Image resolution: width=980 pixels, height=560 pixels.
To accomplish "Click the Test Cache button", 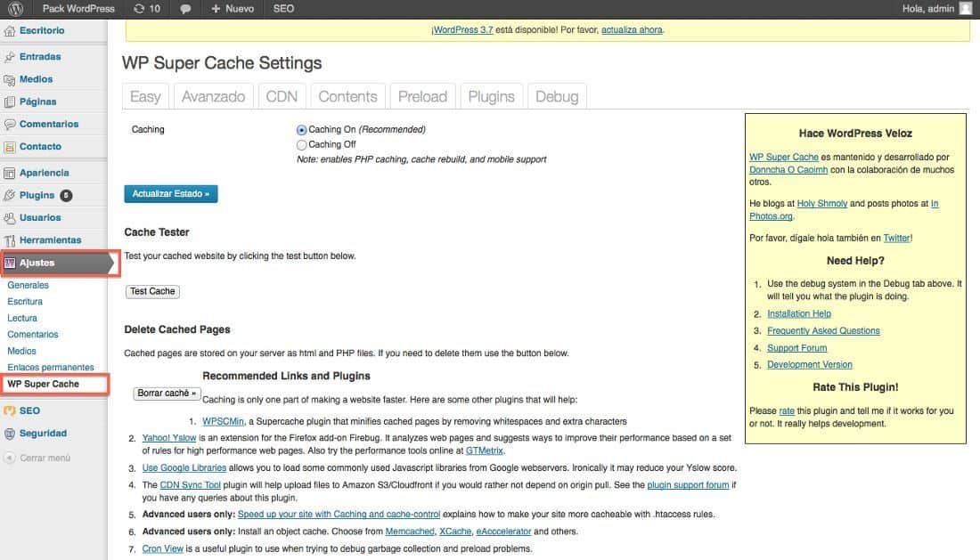I will click(x=152, y=291).
